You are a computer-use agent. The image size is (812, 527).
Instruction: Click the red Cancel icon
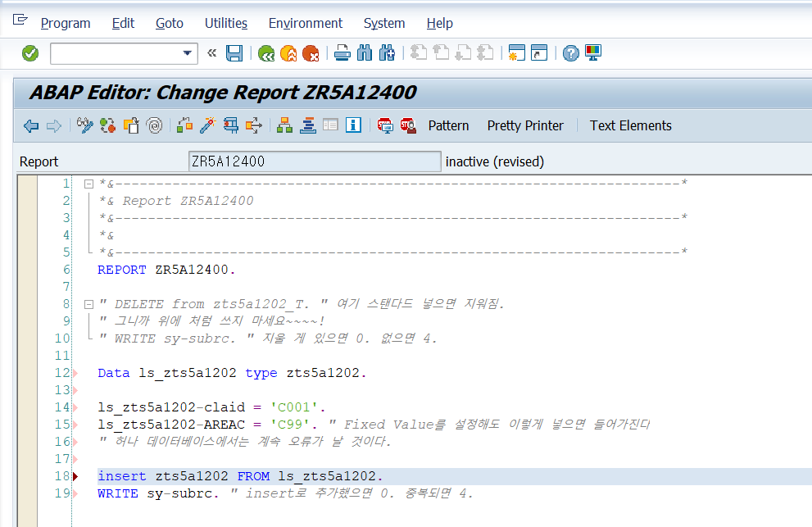(x=311, y=52)
